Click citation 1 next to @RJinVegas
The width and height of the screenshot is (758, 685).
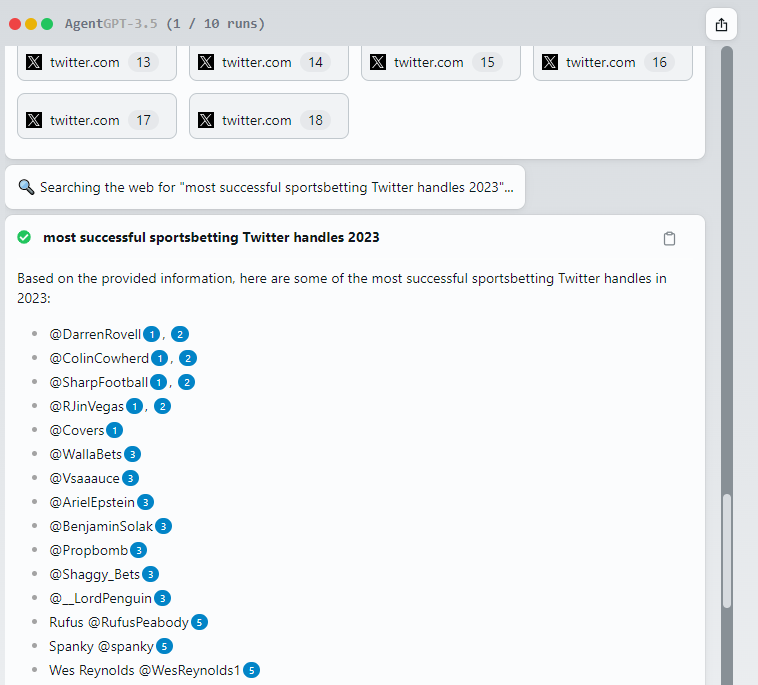pyautogui.click(x=134, y=406)
